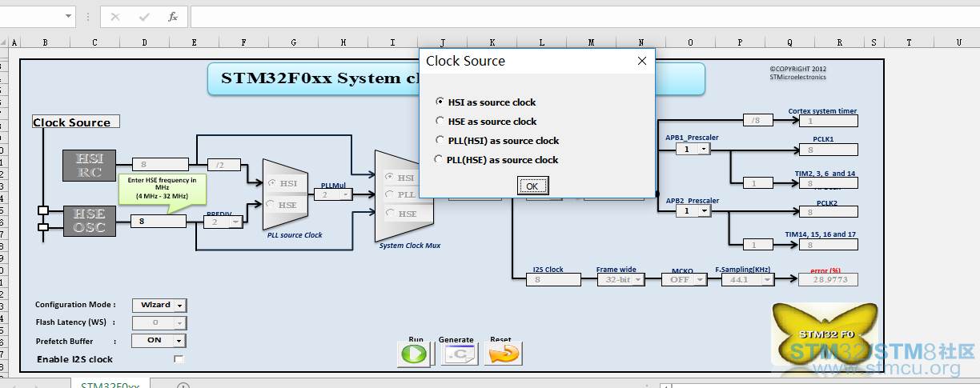Click the formula bar cancel X icon
The image size is (980, 388).
tap(114, 17)
